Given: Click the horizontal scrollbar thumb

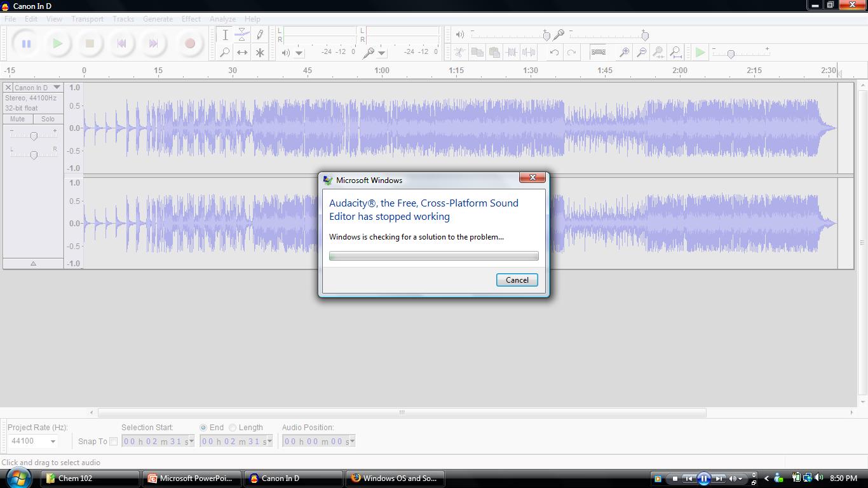Looking at the screenshot, I should coord(402,412).
